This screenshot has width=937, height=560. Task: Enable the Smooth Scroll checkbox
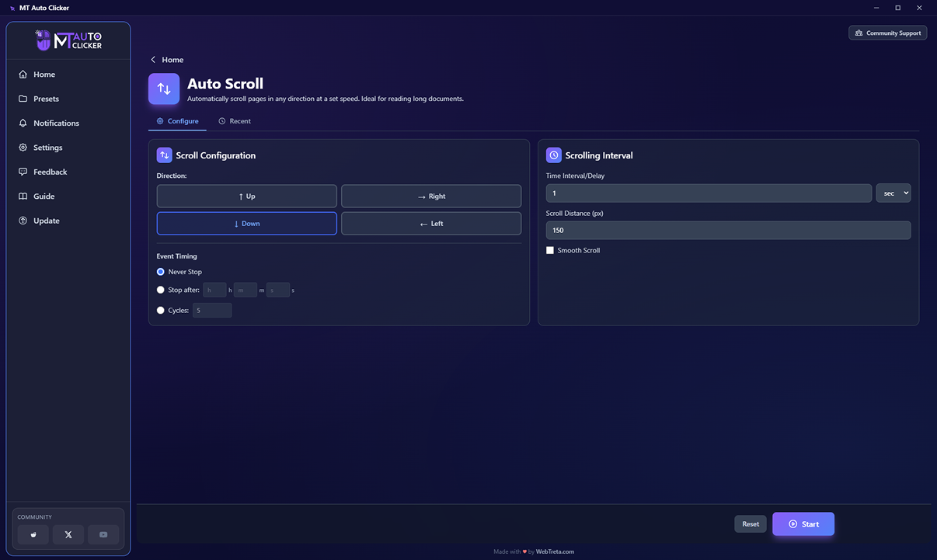point(550,250)
